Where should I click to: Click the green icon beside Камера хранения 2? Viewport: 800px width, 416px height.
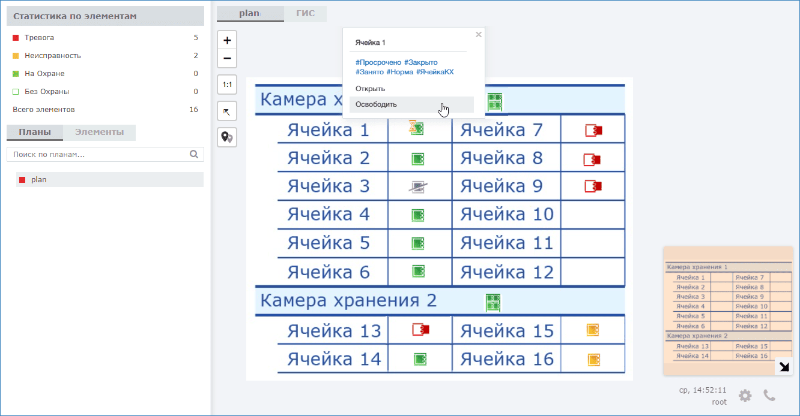(493, 302)
